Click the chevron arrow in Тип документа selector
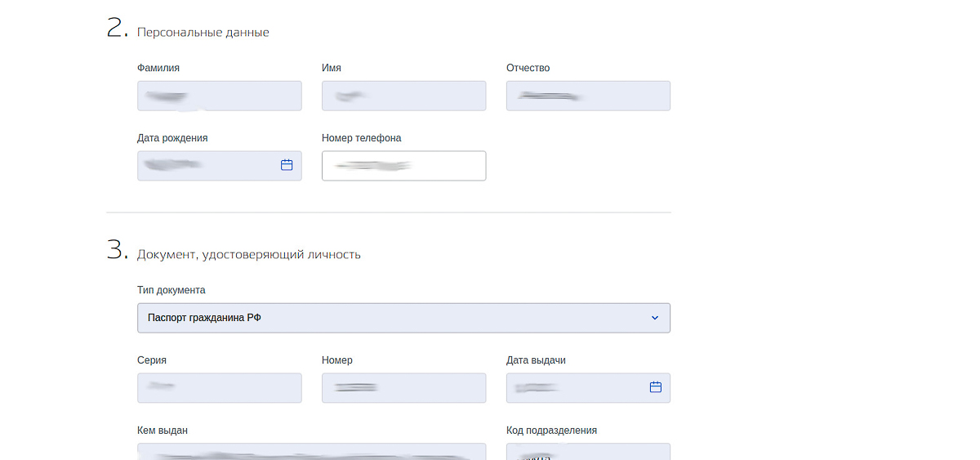This screenshot has height=460, width=980. click(x=654, y=318)
